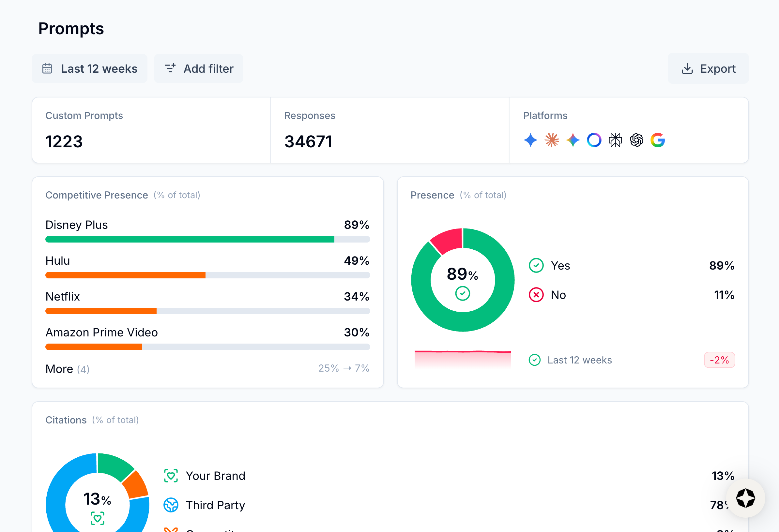
Task: Expand More (4) competitors list
Action: click(68, 369)
